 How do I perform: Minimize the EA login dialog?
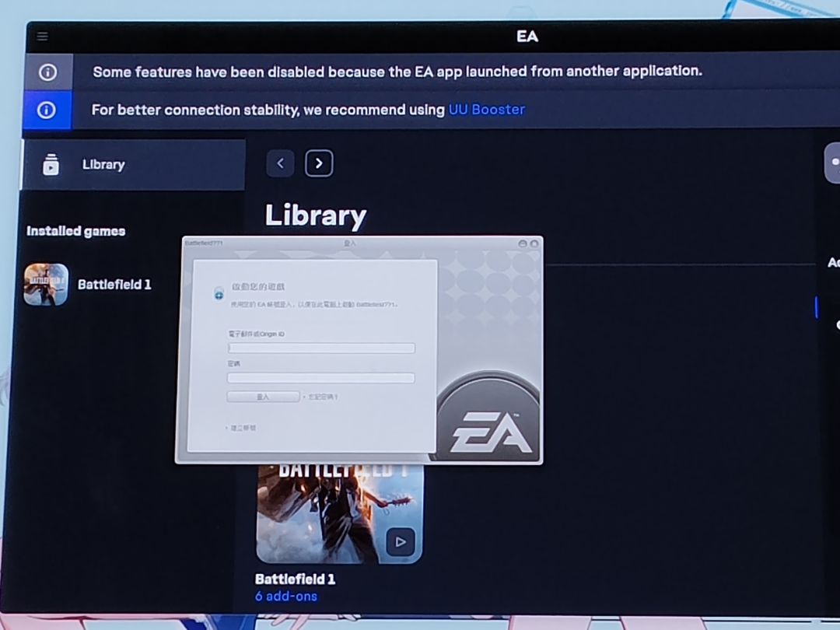pos(523,243)
